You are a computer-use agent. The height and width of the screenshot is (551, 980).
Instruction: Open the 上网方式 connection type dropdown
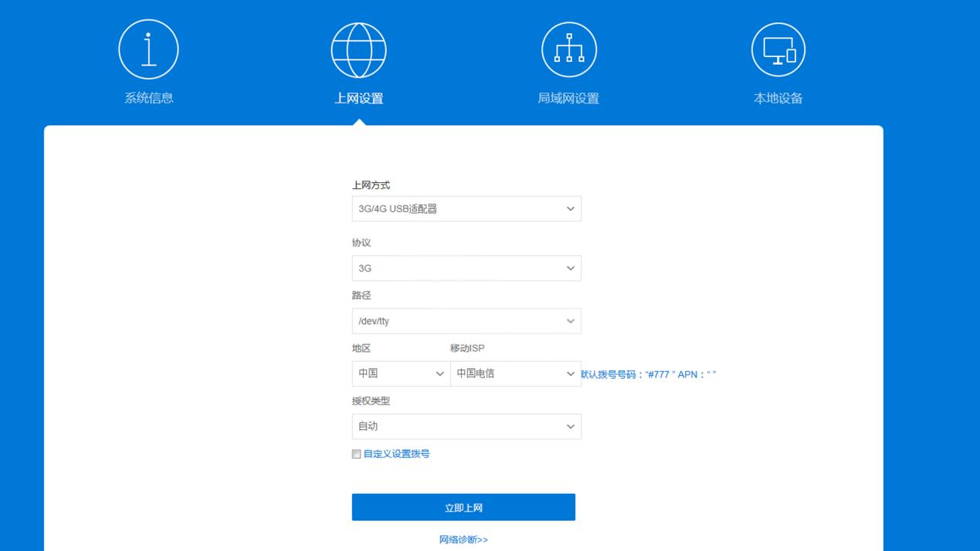466,208
